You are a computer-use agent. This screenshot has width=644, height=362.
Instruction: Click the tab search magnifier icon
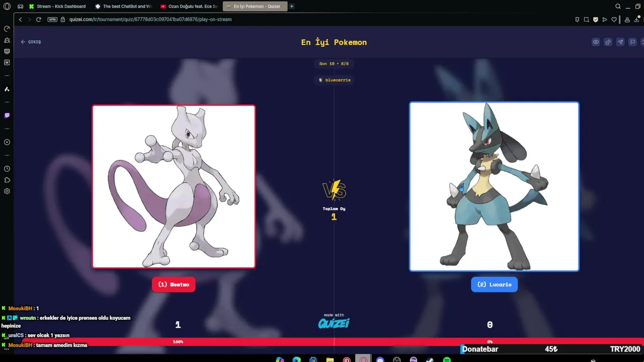(x=618, y=7)
